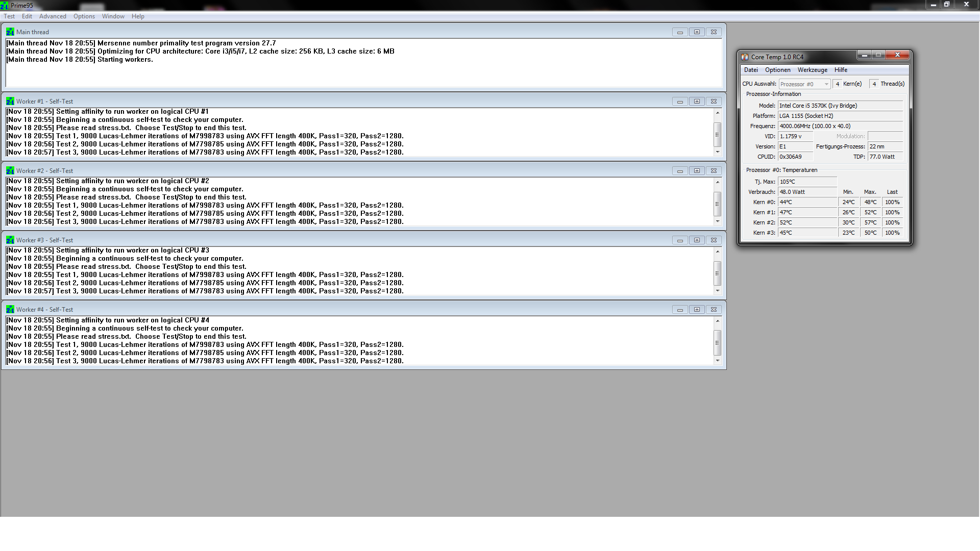The width and height of the screenshot is (980, 551).
Task: Open Core Temp Optionen menu
Action: 777,70
